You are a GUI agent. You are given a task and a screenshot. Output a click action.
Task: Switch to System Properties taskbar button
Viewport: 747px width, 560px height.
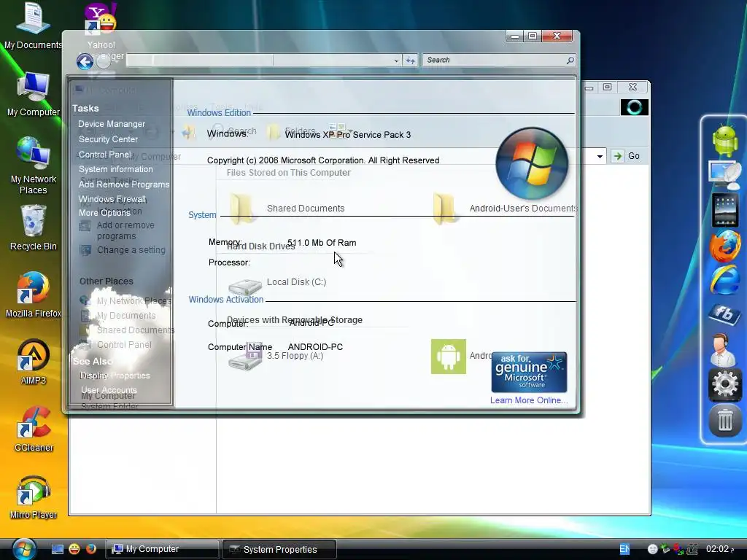click(279, 549)
